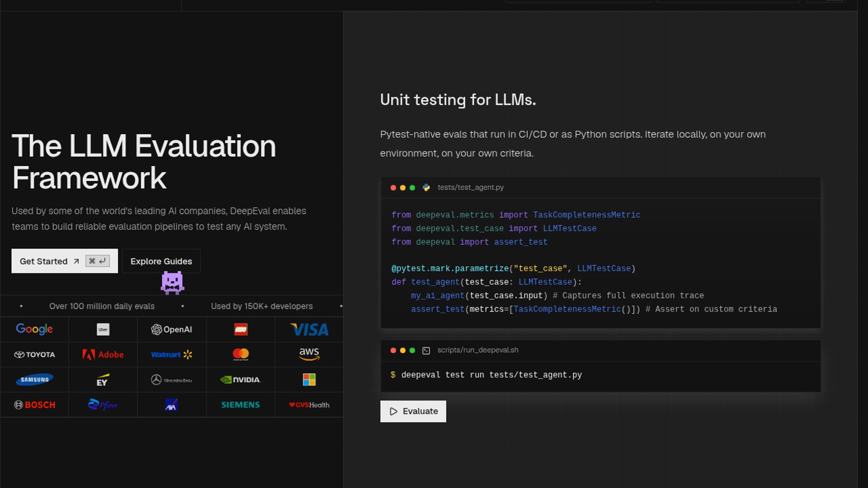
Task: Click the 'def test_agent' code line
Action: (486, 282)
